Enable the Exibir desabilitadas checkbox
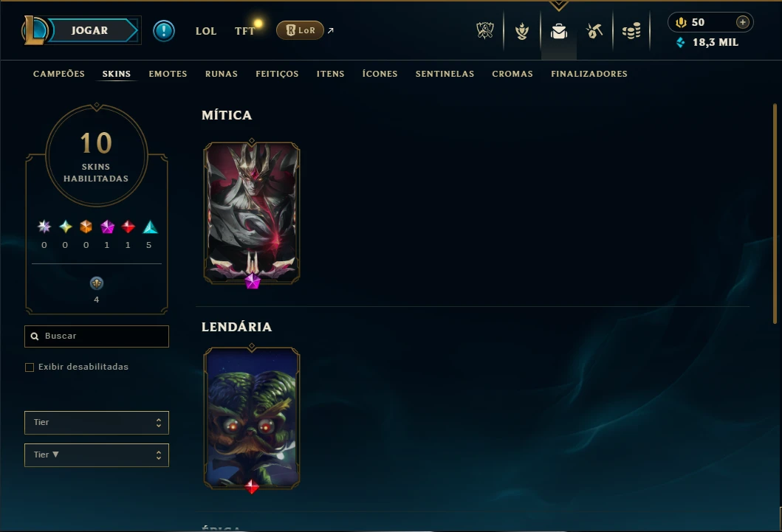The height and width of the screenshot is (532, 782). point(30,367)
